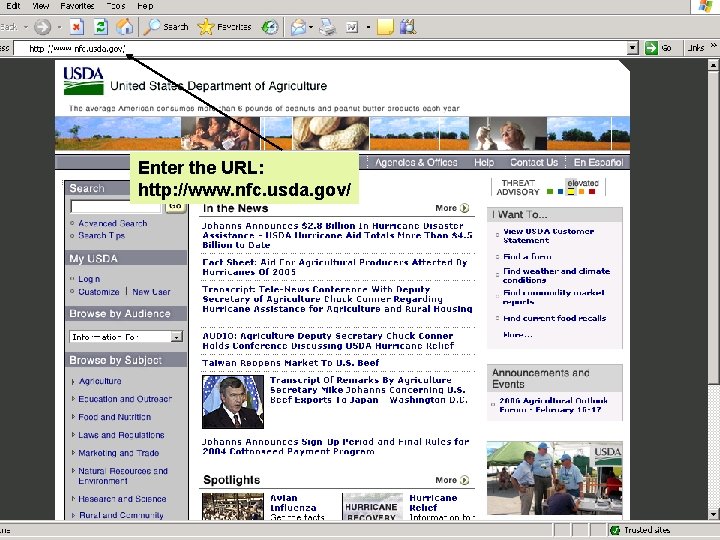720x540 pixels.
Task: Open the View menu
Action: pyautogui.click(x=40, y=6)
